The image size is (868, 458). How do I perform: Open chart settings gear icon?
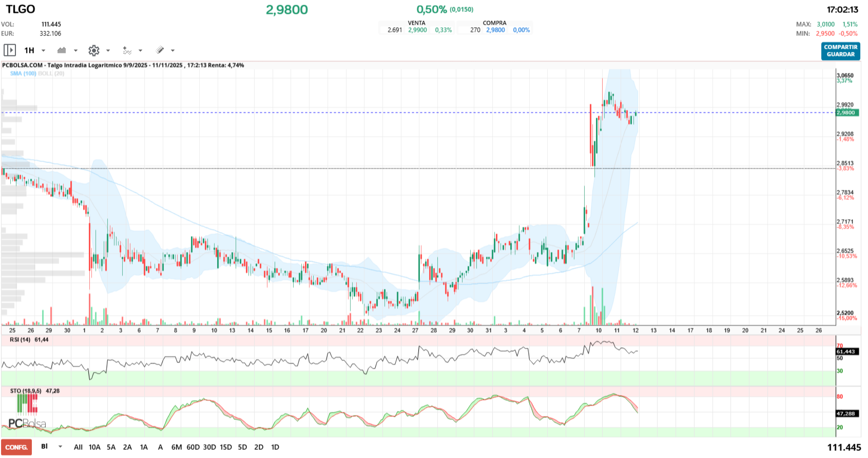coord(93,50)
